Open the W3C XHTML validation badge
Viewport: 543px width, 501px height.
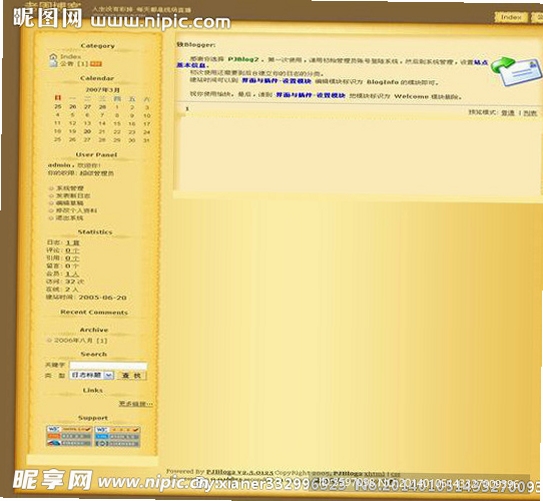(69, 429)
